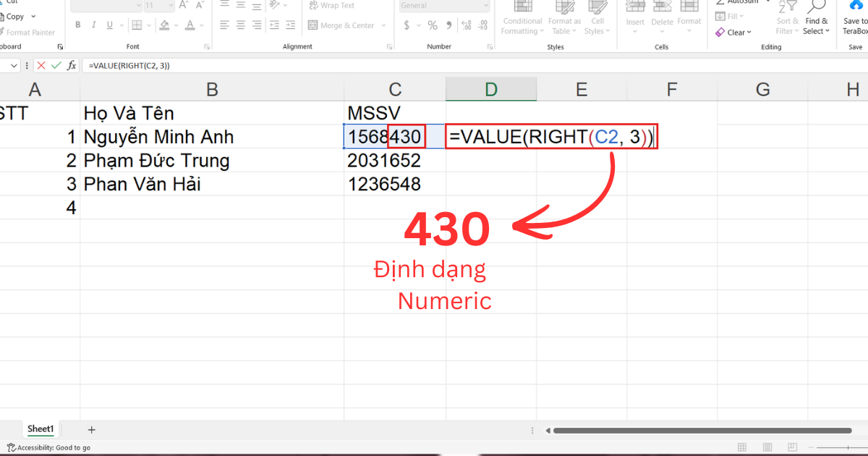Switch to the Sheet1 tab
Viewport: 868px width, 456px height.
41,428
